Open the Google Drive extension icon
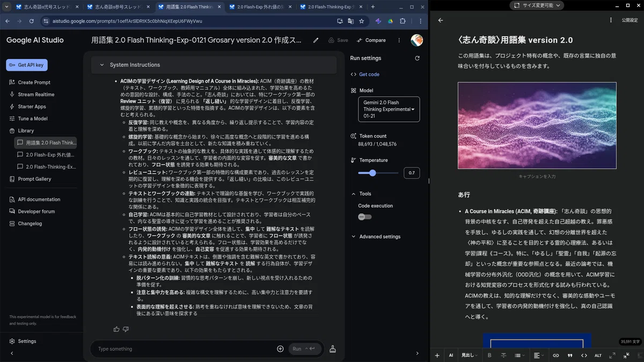This screenshot has width=644, height=362. tap(391, 21)
